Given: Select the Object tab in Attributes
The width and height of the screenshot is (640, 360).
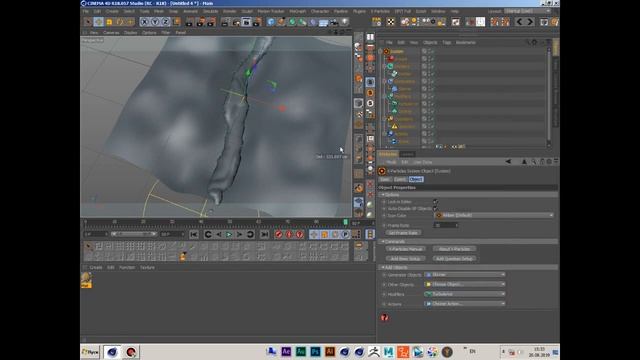Looking at the screenshot, I should pyautogui.click(x=416, y=179).
